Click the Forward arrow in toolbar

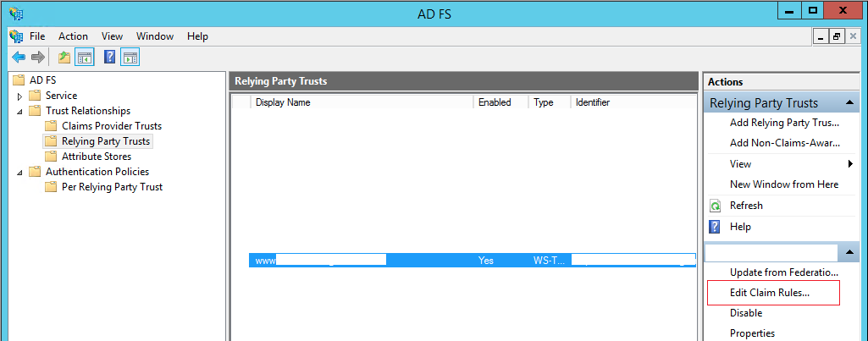click(x=37, y=58)
